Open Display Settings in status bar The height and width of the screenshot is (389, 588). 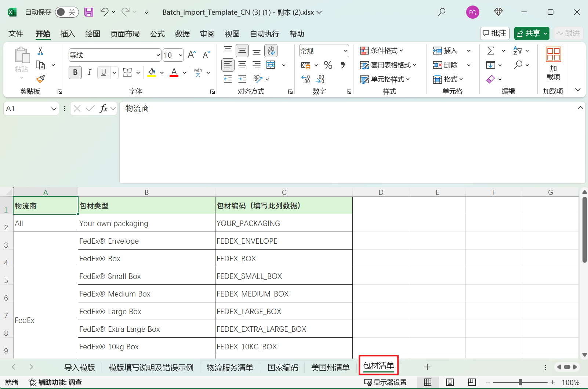[x=385, y=382]
